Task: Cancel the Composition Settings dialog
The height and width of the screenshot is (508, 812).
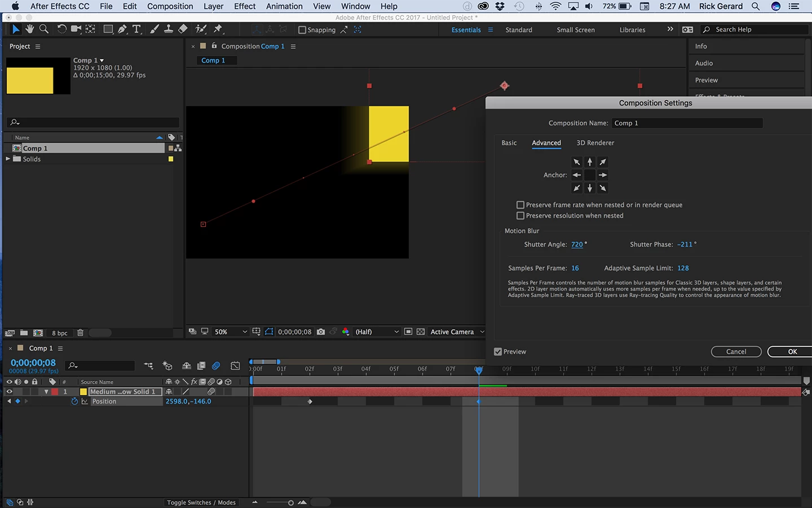Action: (x=736, y=352)
